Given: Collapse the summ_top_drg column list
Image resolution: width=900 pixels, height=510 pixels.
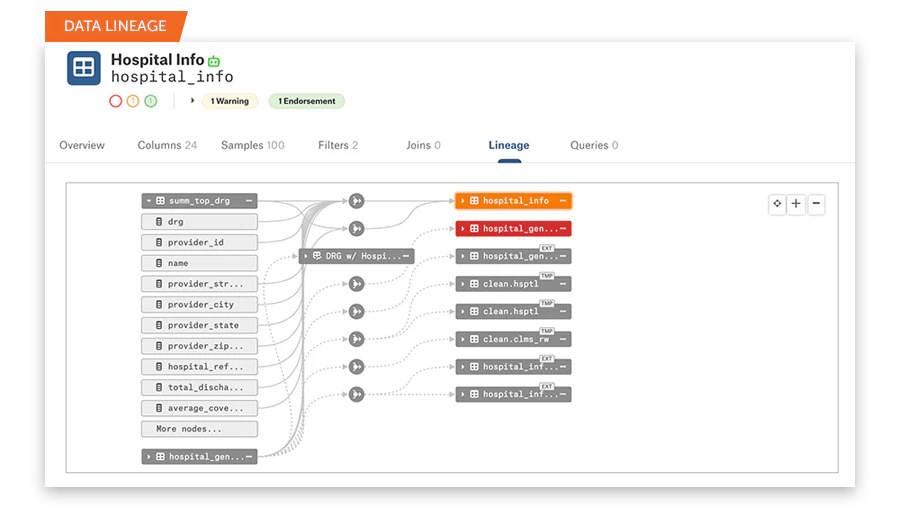Looking at the screenshot, I should (x=149, y=201).
